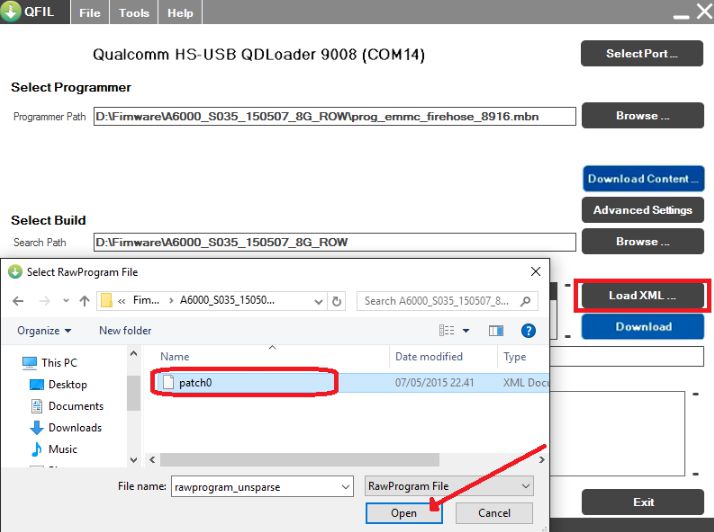Click the 07/05/2015 22.41 date cell

(x=434, y=383)
